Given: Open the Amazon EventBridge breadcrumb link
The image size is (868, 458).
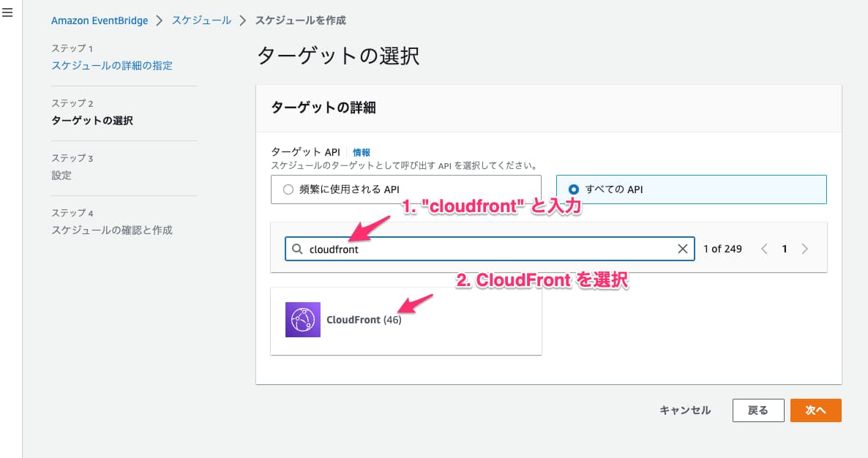Looking at the screenshot, I should click(100, 20).
